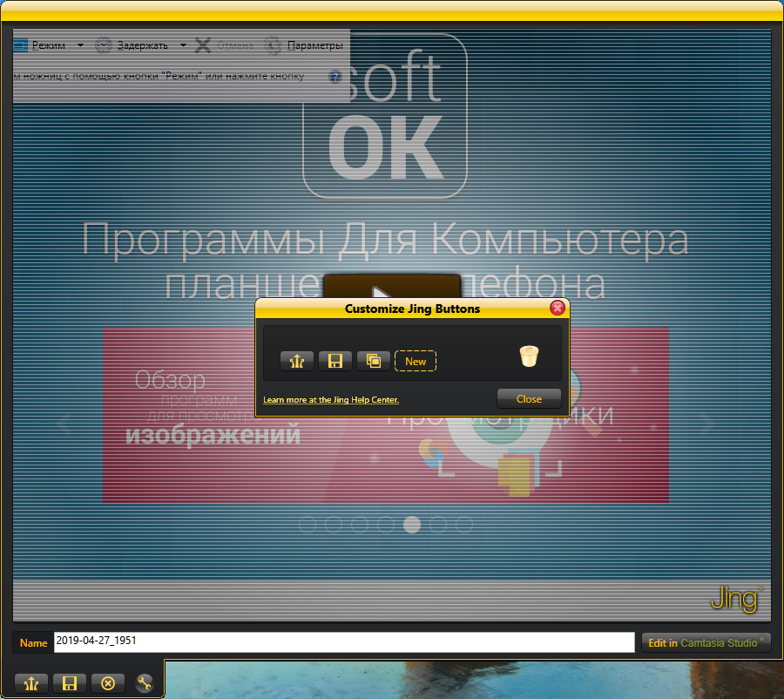Click Параметры in captured toolbar
784x699 pixels.
coord(303,45)
